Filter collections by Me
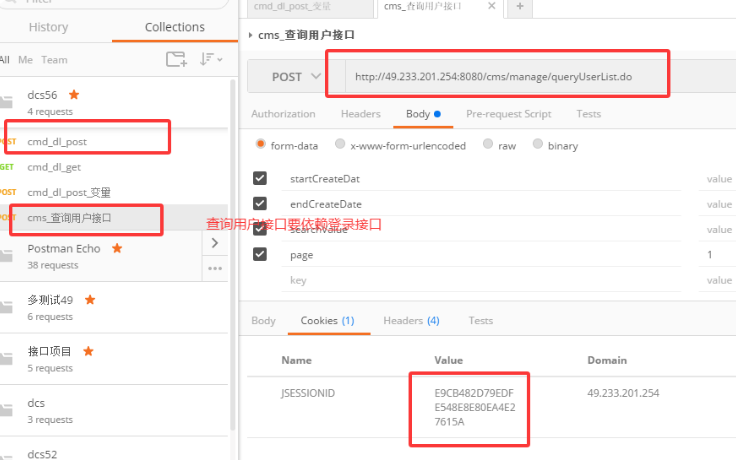 click(25, 60)
